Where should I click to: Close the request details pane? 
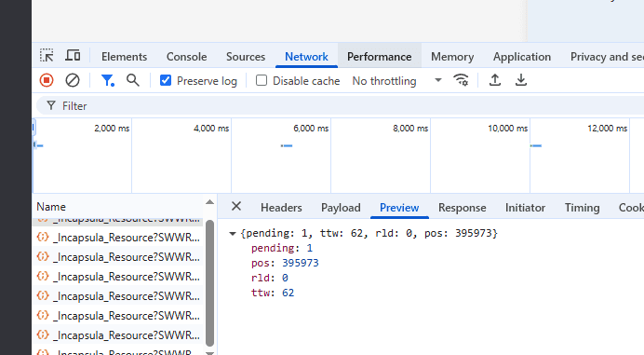pos(236,207)
